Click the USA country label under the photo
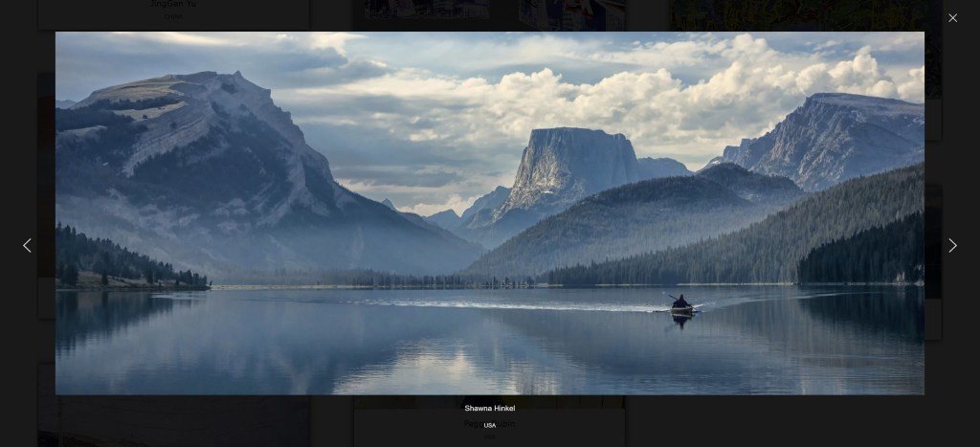This screenshot has width=980, height=447. pyautogui.click(x=489, y=425)
